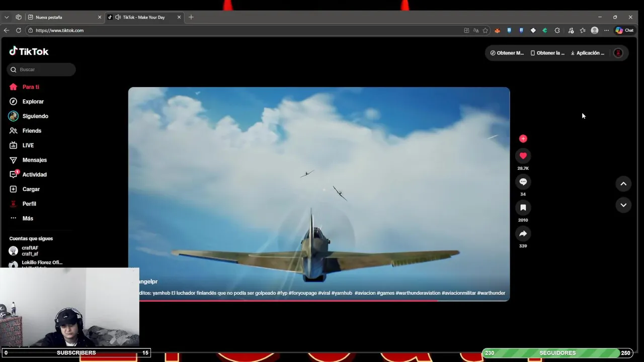Click the Cuentas que sigues heading
The width and height of the screenshot is (644, 362).
tap(31, 238)
